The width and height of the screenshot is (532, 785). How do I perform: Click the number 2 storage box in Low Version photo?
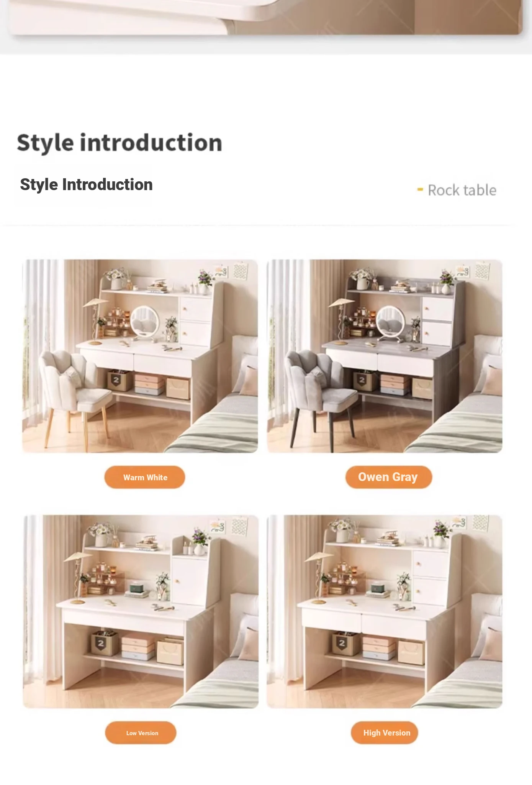point(104,642)
